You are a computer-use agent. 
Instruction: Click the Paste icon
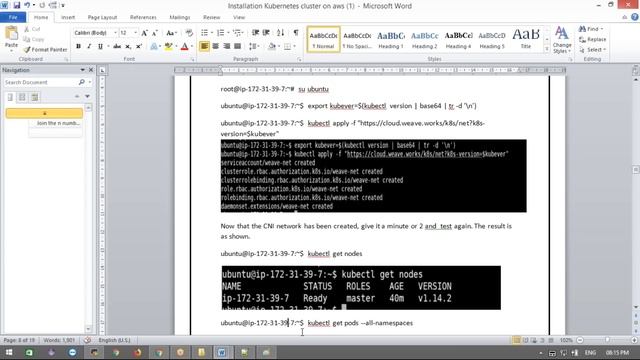click(x=11, y=34)
